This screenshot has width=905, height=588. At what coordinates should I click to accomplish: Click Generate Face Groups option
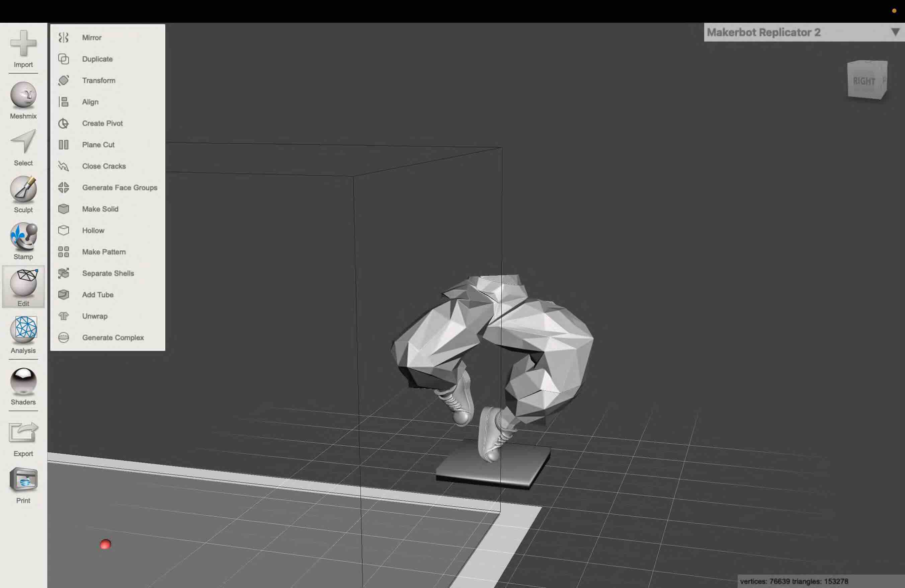coord(119,188)
